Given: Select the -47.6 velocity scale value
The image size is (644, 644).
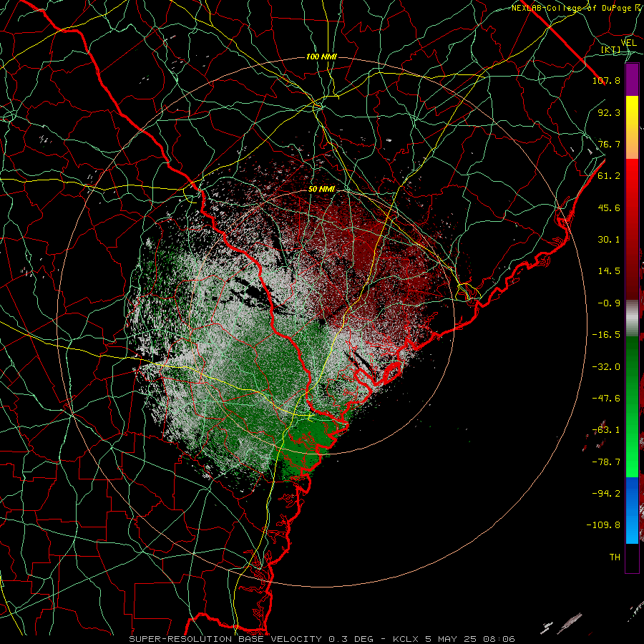Looking at the screenshot, I should tap(606, 399).
